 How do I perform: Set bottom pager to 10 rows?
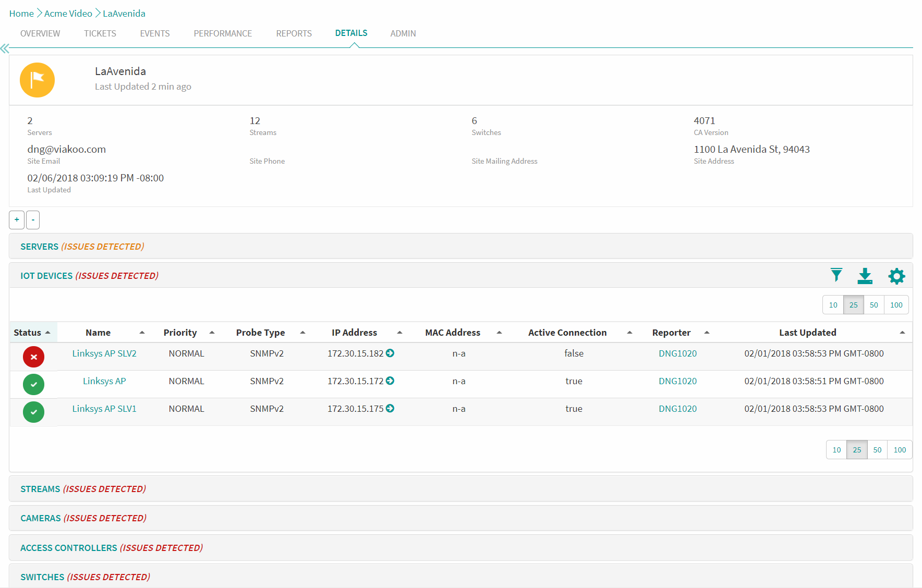tap(836, 450)
